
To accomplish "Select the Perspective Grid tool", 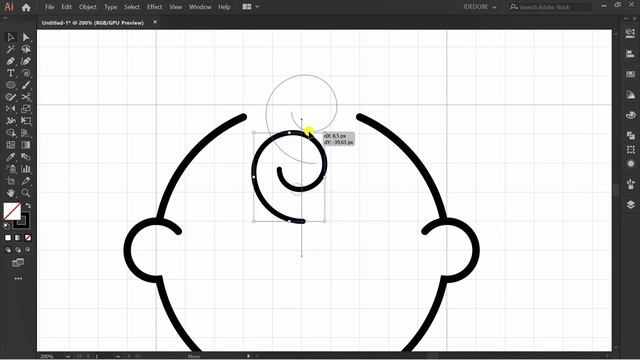I will point(26,133).
